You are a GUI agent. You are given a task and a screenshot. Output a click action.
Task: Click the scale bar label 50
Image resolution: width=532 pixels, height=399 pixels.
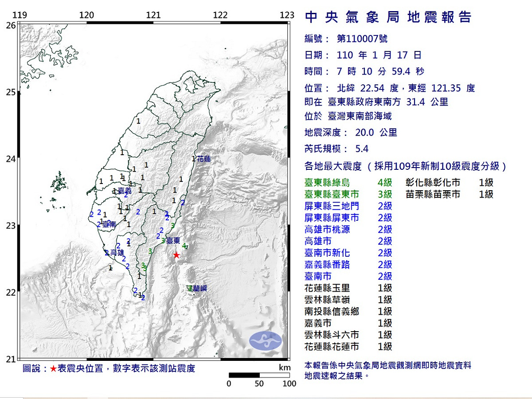point(259,383)
